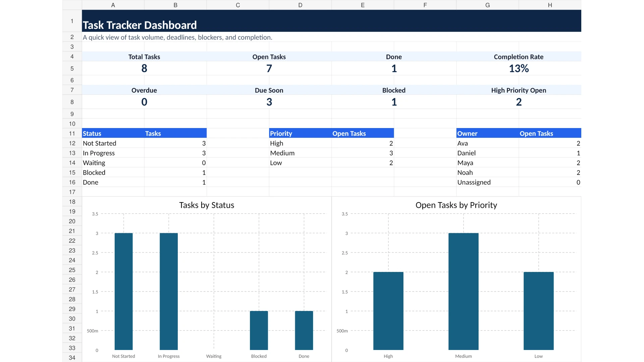Image resolution: width=644 pixels, height=362 pixels.
Task: Select the Maya owner cell
Action: pyautogui.click(x=487, y=163)
